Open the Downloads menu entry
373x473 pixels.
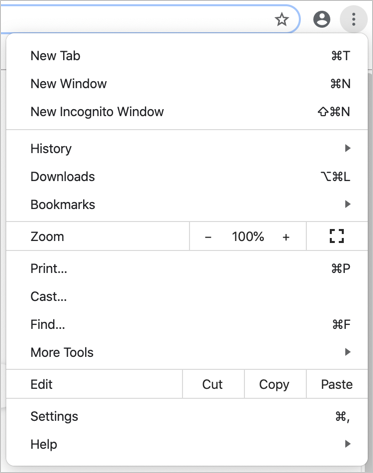[x=187, y=176]
